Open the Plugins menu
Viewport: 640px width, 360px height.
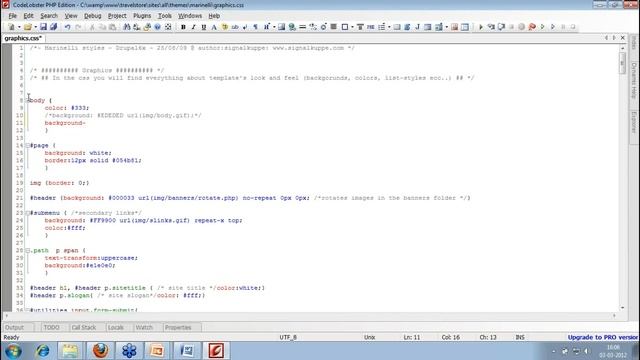tap(142, 16)
